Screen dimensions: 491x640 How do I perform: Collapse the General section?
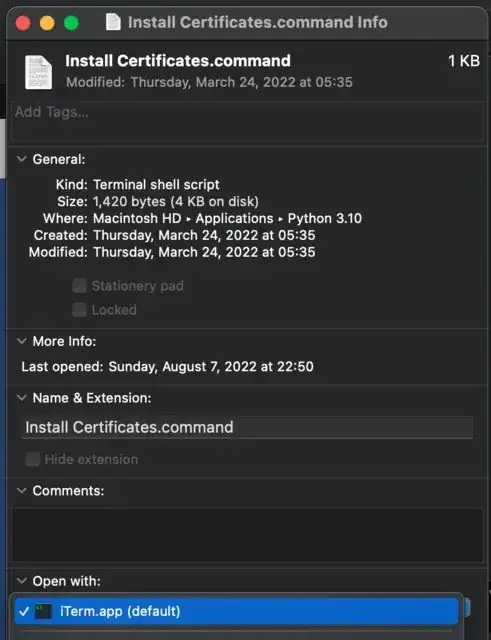click(x=22, y=159)
